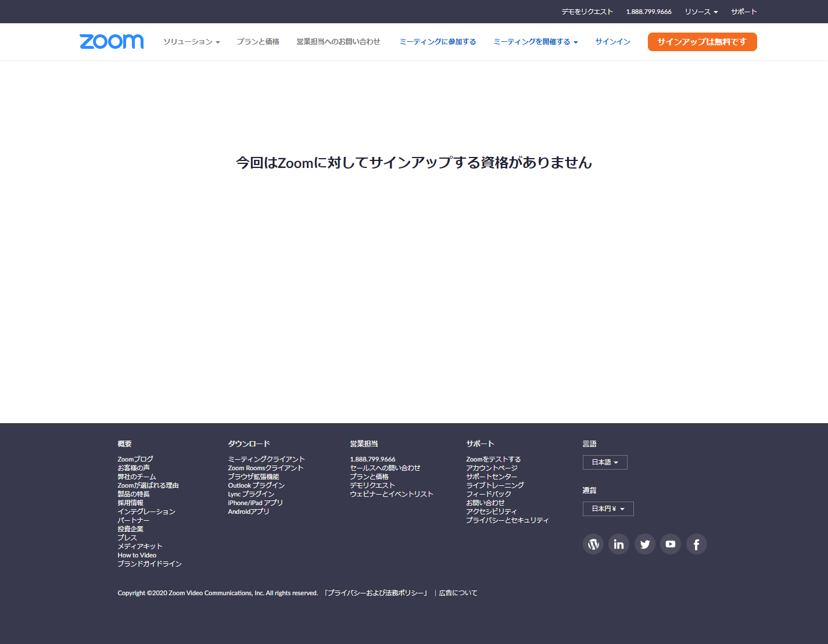Open the サポートセンター support link

[492, 477]
